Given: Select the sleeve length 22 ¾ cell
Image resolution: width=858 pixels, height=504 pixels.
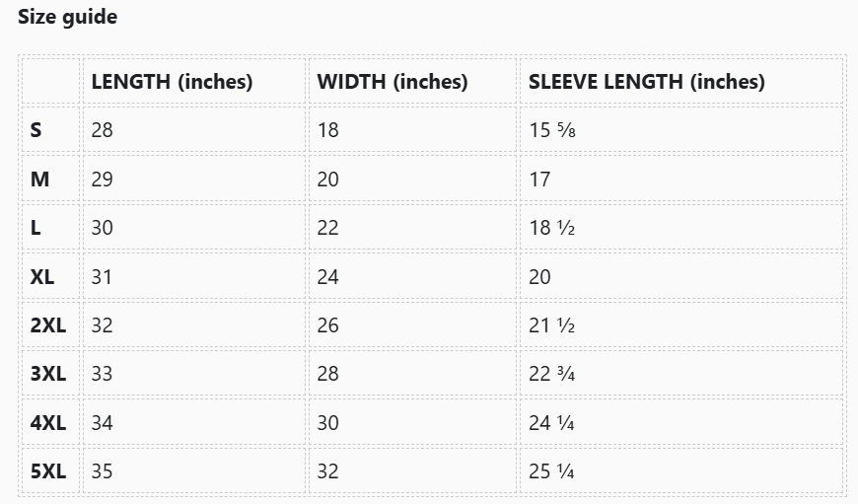Looking at the screenshot, I should click(x=551, y=375).
